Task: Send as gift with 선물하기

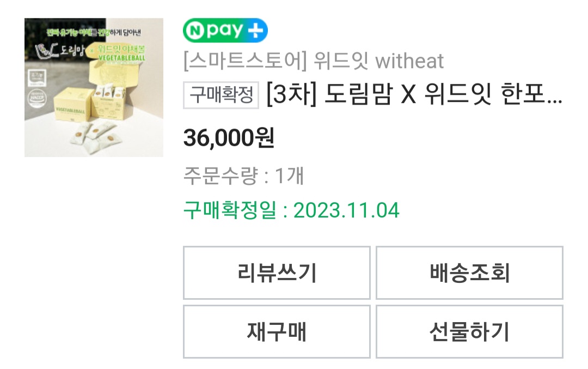Action: coord(469,331)
